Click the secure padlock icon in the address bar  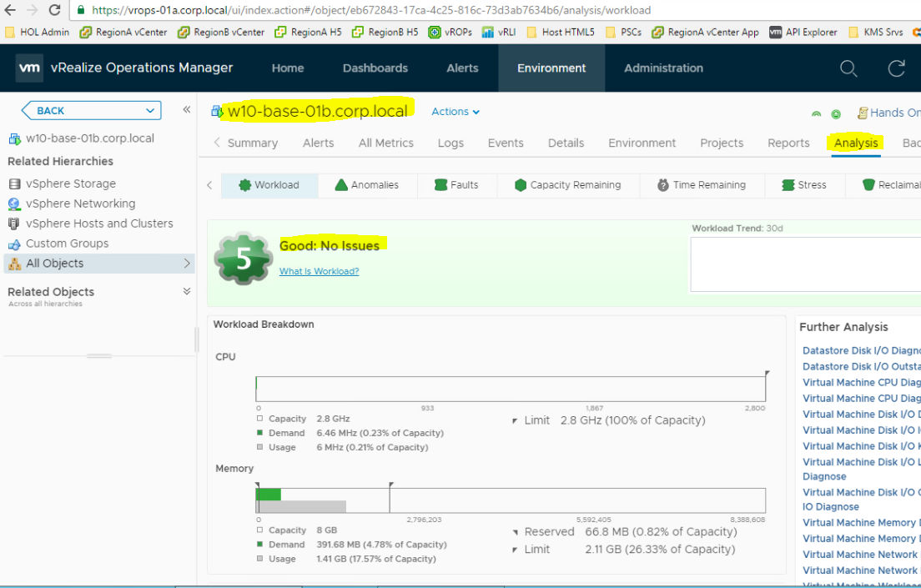coord(80,10)
